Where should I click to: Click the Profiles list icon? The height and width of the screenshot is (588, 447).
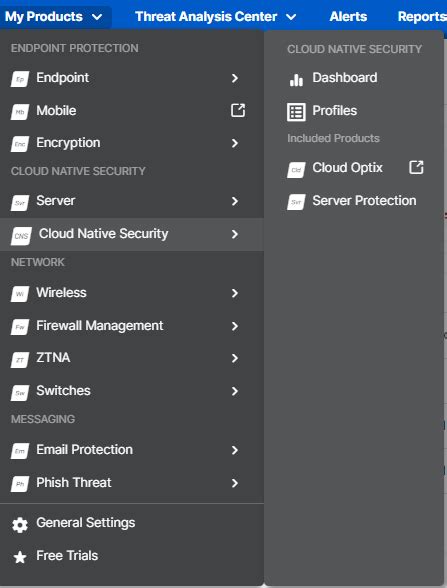[x=296, y=112]
